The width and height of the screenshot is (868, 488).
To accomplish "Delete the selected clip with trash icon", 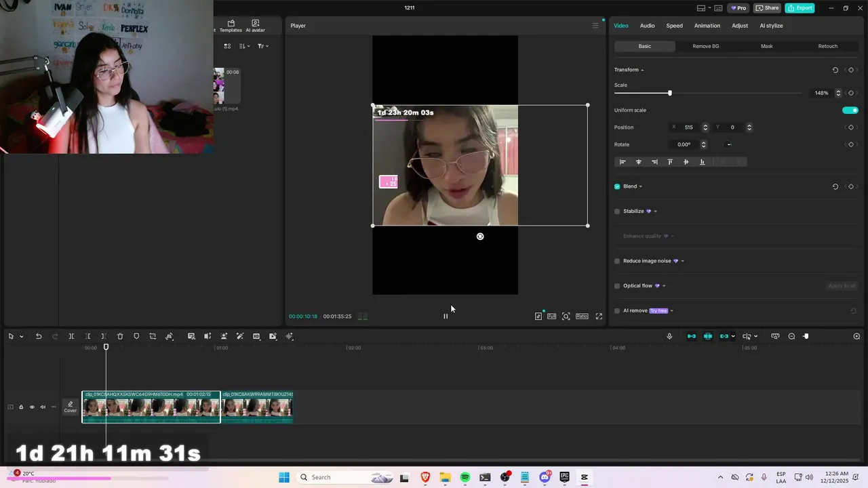I will pos(120,336).
